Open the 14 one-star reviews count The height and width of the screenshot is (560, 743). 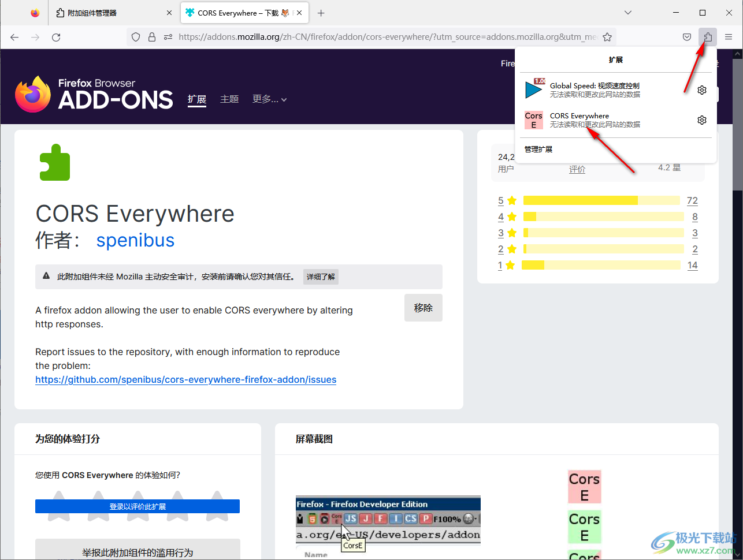pos(692,265)
